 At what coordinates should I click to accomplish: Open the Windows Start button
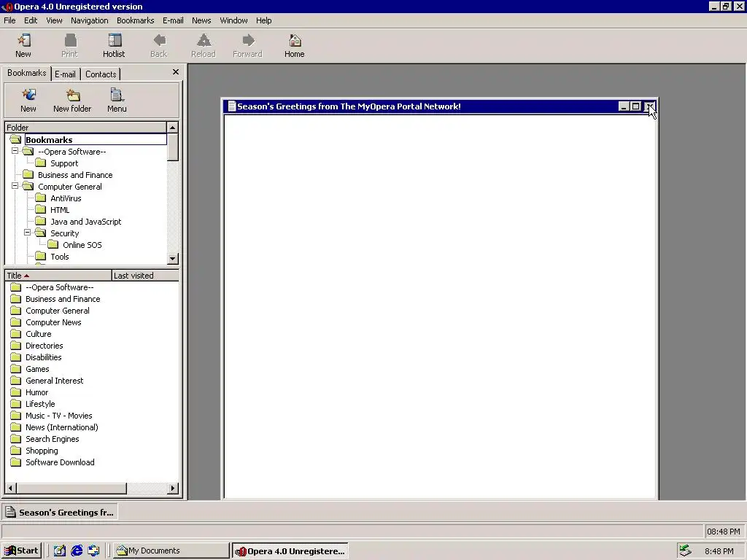21,551
